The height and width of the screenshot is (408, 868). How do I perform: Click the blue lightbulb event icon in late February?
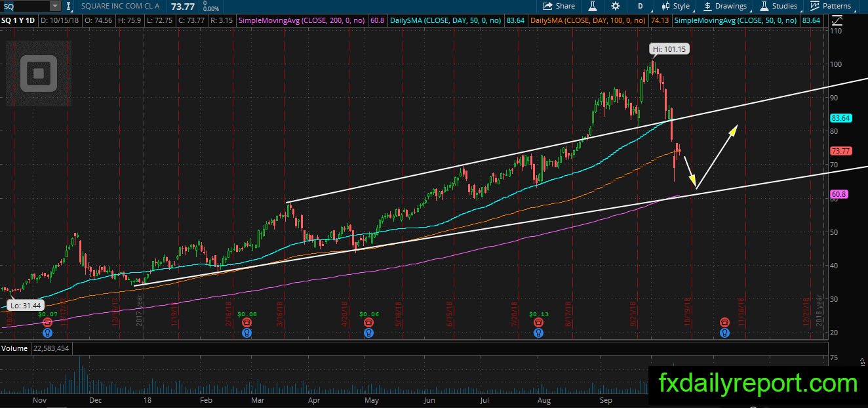click(x=246, y=333)
